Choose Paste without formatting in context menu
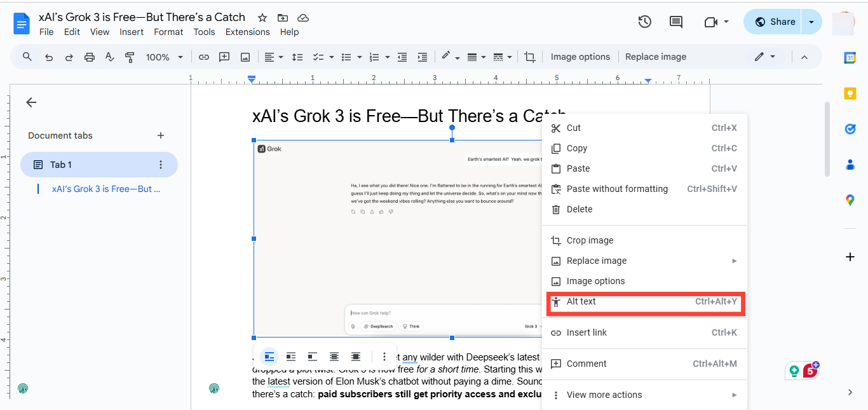Viewport: 868px width, 410px height. pyautogui.click(x=644, y=189)
